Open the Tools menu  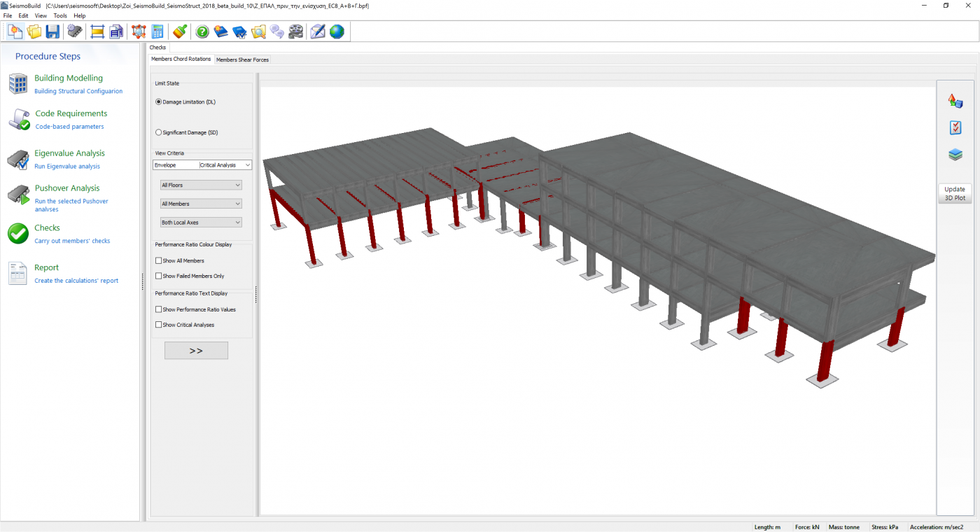coord(60,15)
